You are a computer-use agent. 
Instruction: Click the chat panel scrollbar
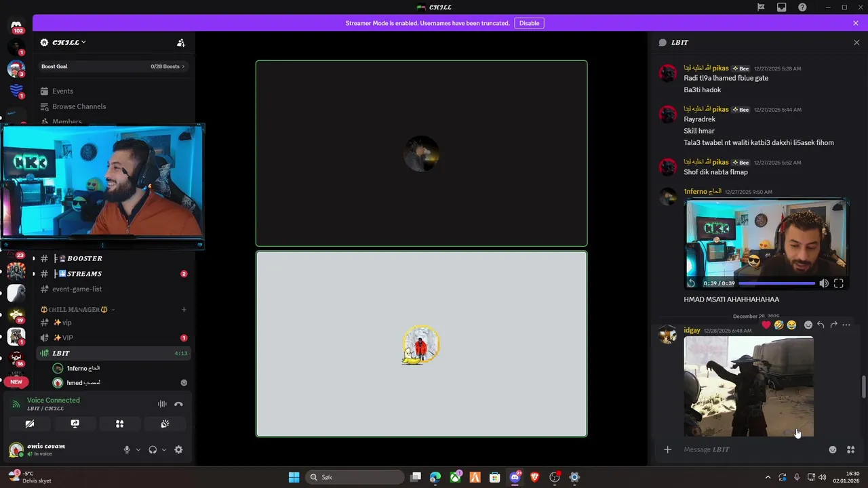click(x=863, y=387)
